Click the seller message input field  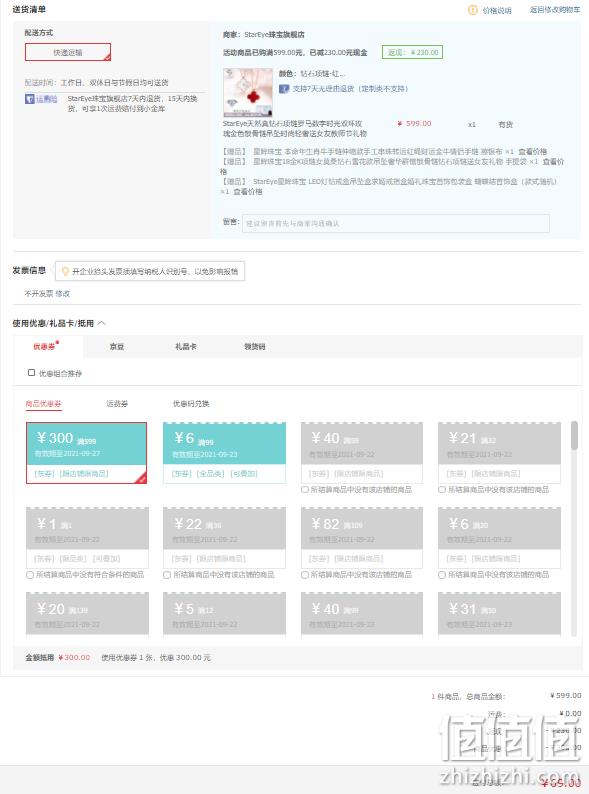click(396, 223)
